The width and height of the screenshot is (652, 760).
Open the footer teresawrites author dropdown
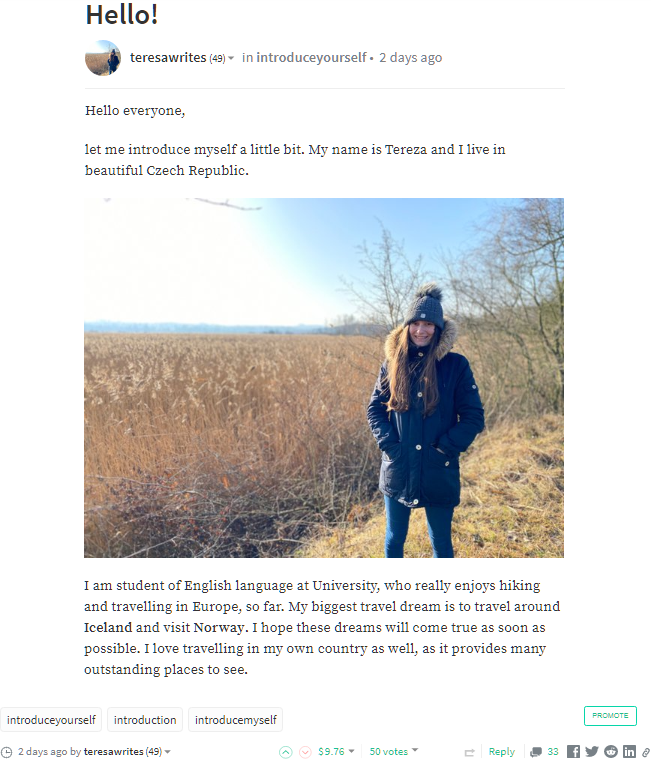click(x=167, y=752)
